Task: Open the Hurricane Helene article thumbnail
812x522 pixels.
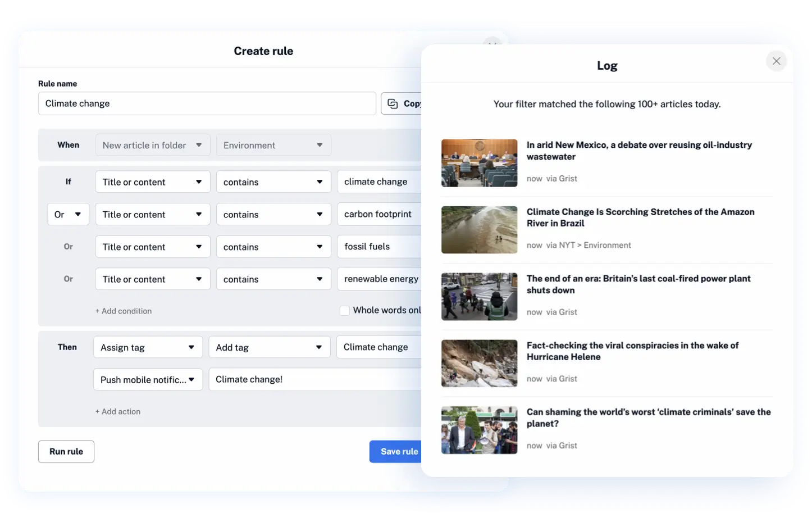Action: [479, 364]
